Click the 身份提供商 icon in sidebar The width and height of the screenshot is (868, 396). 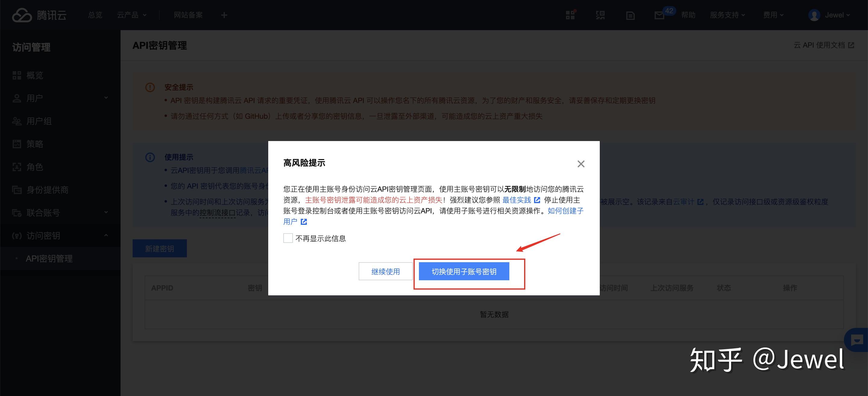pos(17,190)
